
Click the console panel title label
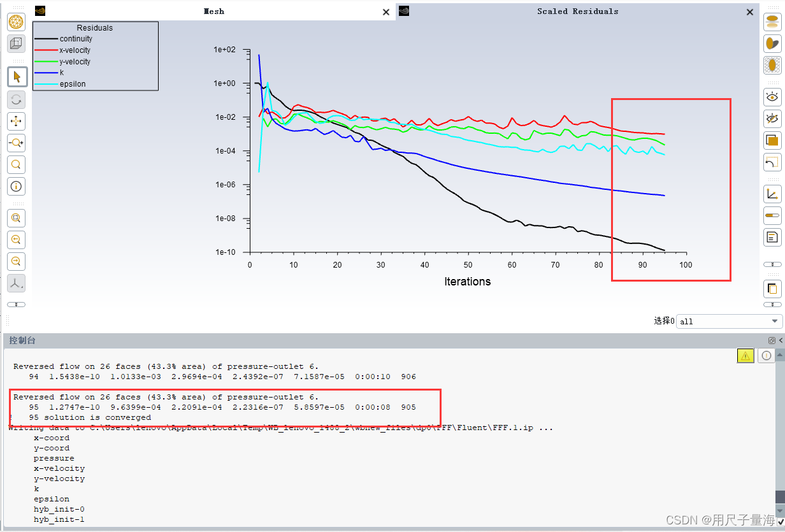[22, 341]
